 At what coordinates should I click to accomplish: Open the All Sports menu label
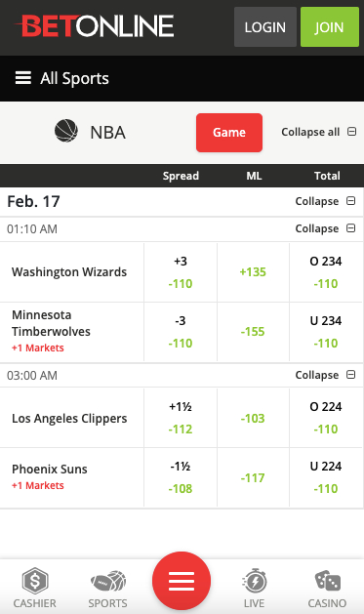(74, 78)
